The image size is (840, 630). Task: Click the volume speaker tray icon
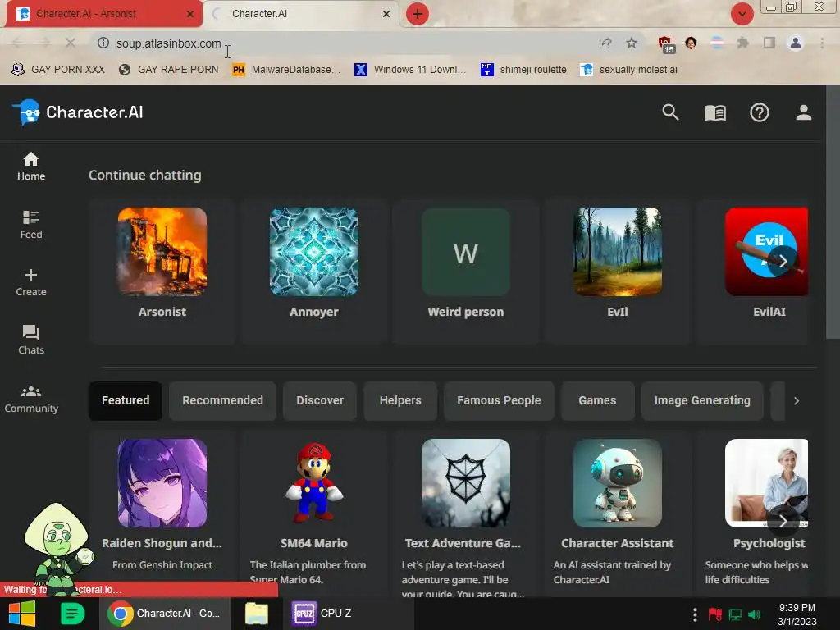point(755,614)
